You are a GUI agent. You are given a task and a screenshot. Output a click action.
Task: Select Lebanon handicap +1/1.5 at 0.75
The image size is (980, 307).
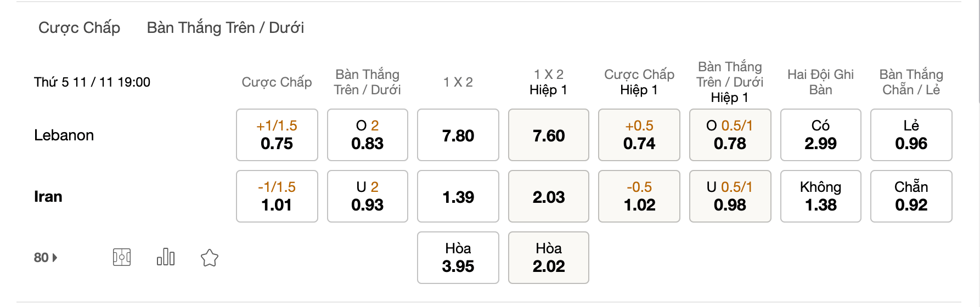[x=277, y=135]
